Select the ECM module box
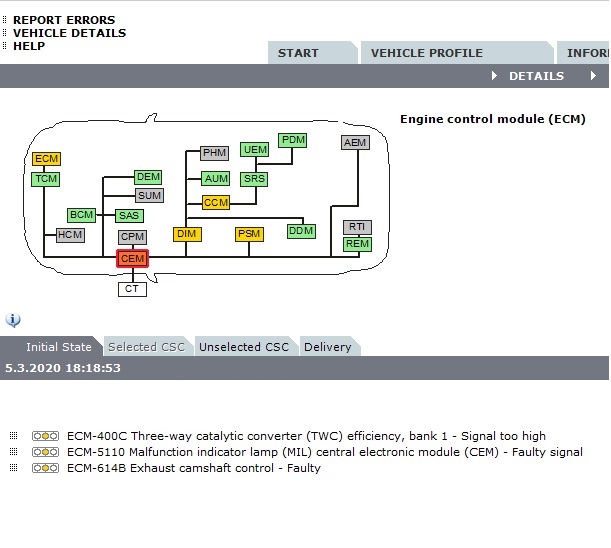The height and width of the screenshot is (548, 611). tap(46, 159)
